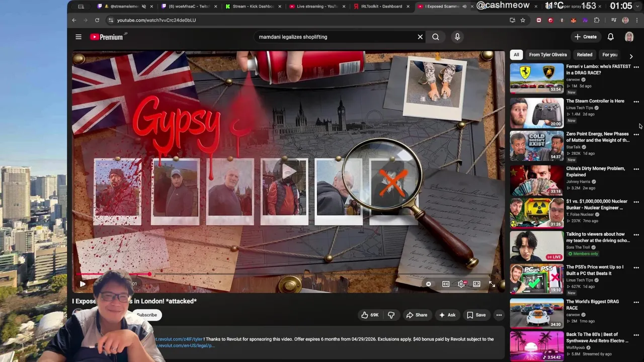This screenshot has width=644, height=362.
Task: Reload the page
Action: pos(97,20)
